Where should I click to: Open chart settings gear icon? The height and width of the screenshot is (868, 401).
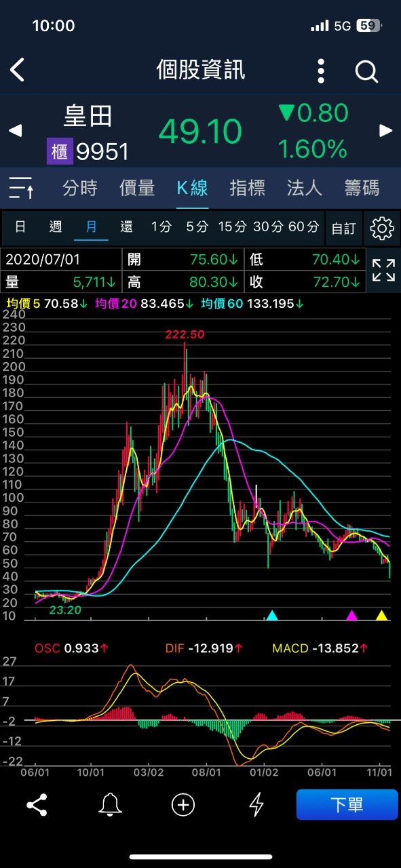[x=382, y=229]
